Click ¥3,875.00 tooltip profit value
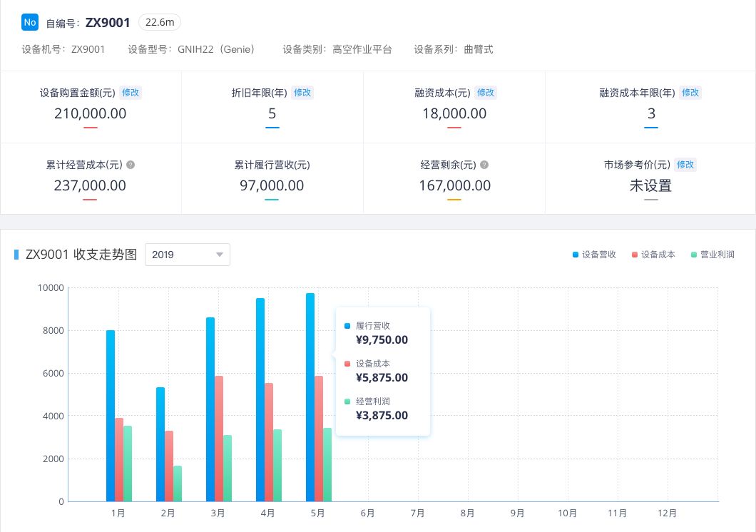This screenshot has height=532, width=756. click(x=382, y=415)
